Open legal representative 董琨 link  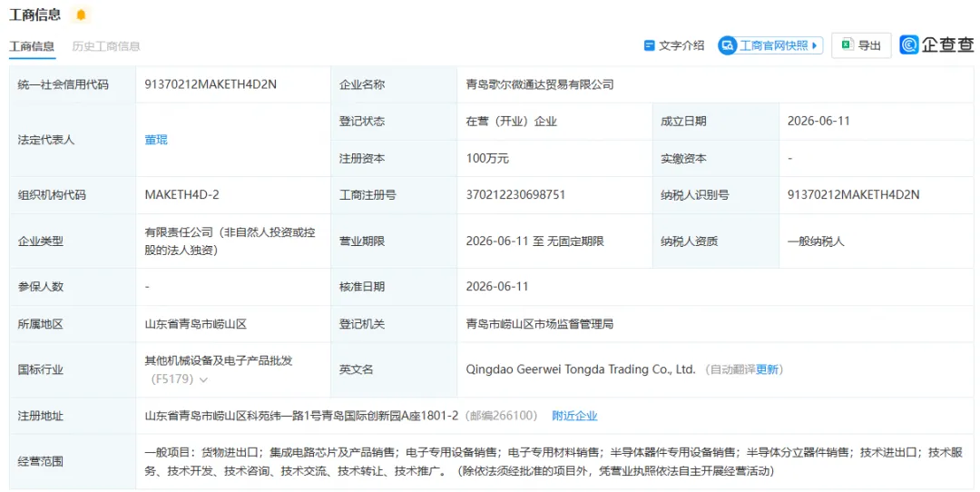pyautogui.click(x=156, y=140)
